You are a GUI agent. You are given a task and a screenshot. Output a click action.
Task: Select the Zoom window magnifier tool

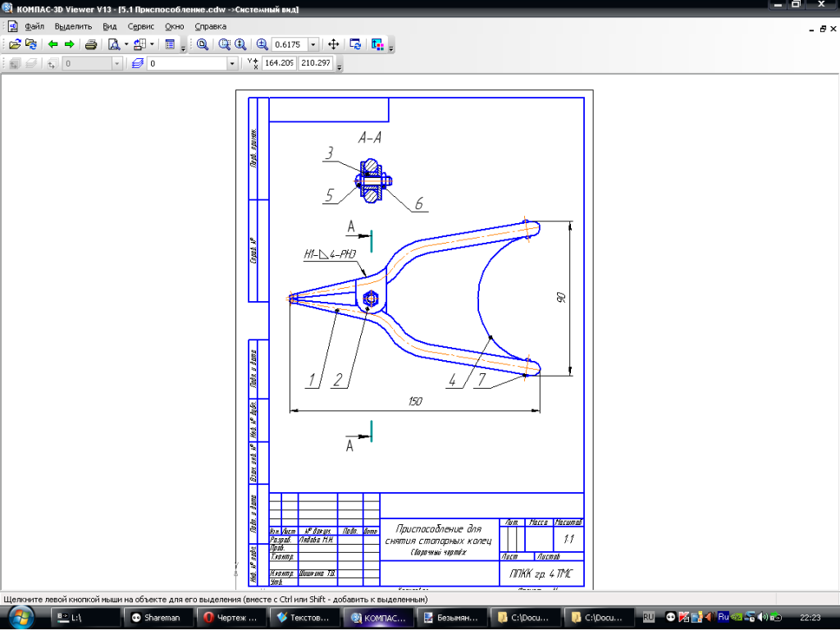pos(202,44)
